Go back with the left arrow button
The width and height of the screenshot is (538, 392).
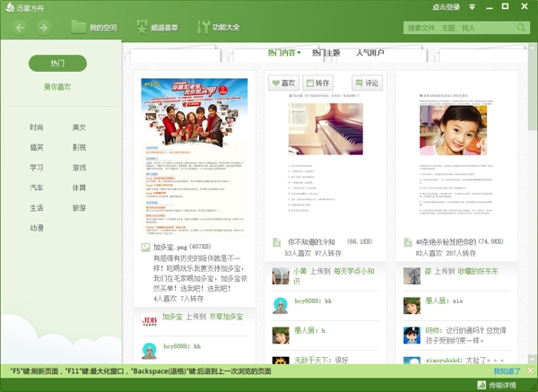pyautogui.click(x=20, y=28)
